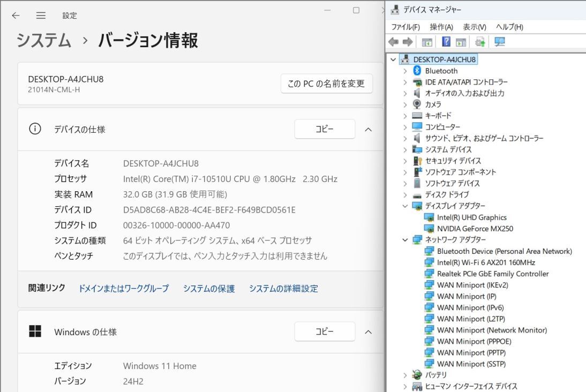
Task: Select WAN Miniport (PPPOE) entry
Action: [474, 341]
